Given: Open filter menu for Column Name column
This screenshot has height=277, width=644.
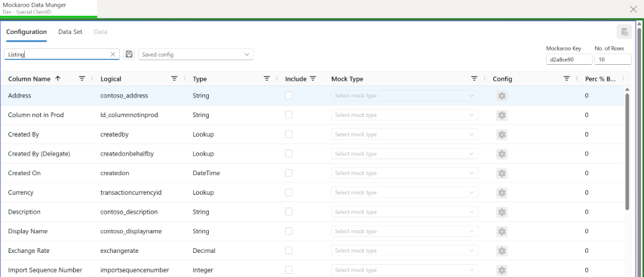Looking at the screenshot, I should point(82,78).
